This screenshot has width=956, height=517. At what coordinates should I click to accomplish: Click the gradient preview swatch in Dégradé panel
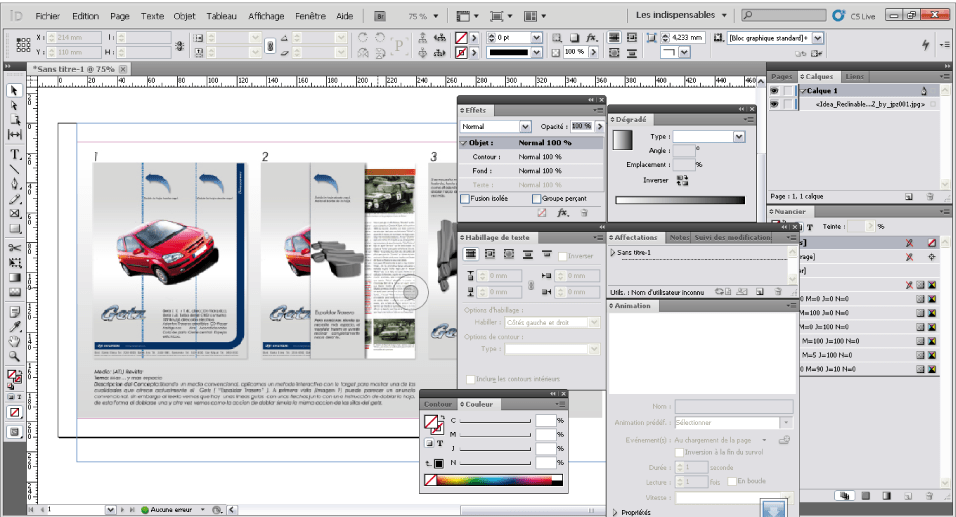point(622,140)
